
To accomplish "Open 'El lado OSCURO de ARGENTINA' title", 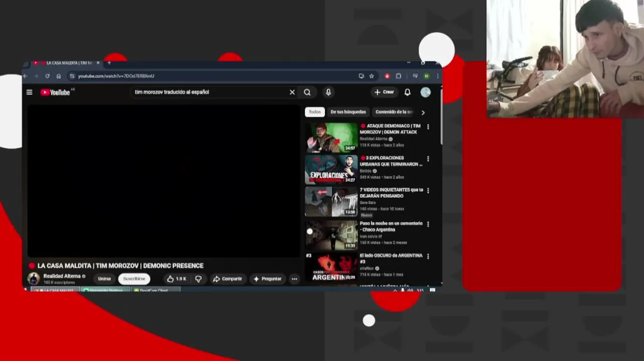I will click(391, 259).
